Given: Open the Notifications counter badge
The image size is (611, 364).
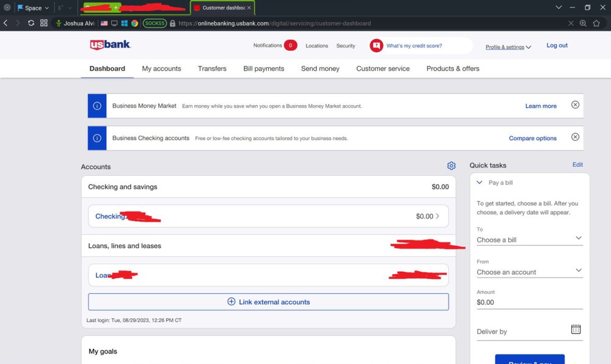Looking at the screenshot, I should point(290,46).
